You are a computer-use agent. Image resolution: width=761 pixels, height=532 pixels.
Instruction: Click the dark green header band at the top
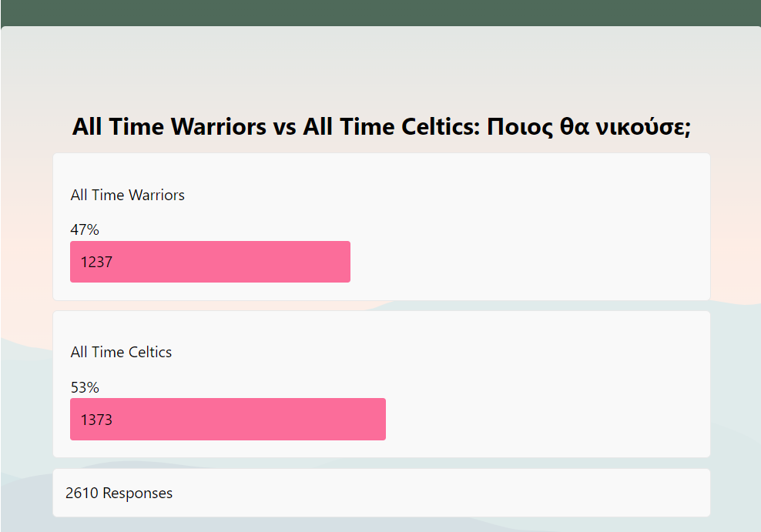(x=380, y=12)
